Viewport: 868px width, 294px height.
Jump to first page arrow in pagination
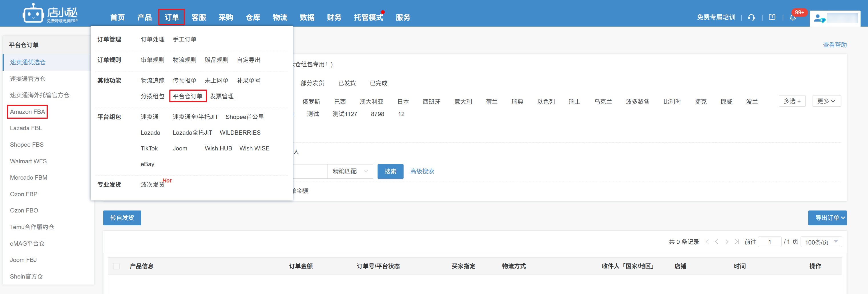tap(707, 242)
